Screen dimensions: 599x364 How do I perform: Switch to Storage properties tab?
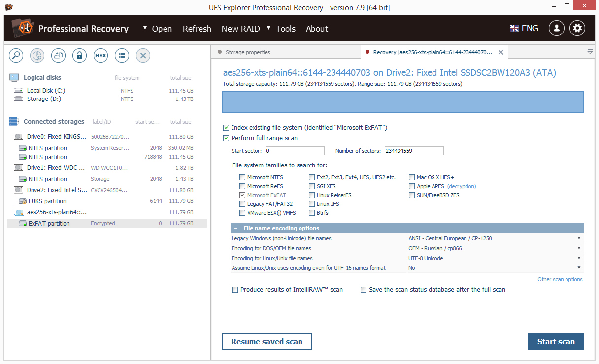point(248,52)
